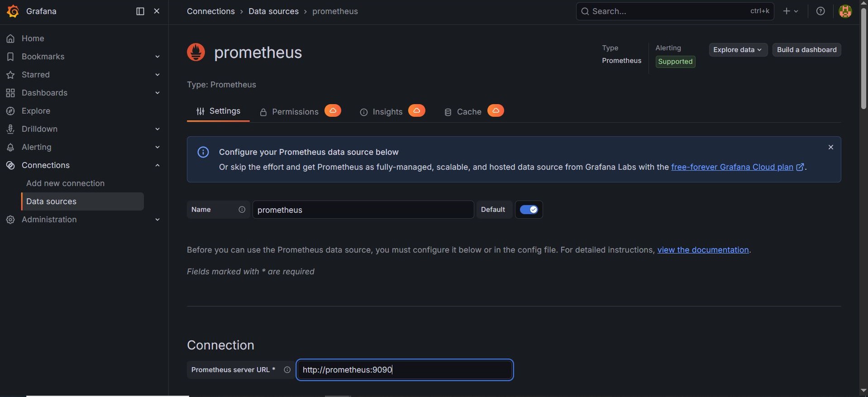Click the Build a dashboard button

pyautogui.click(x=806, y=50)
